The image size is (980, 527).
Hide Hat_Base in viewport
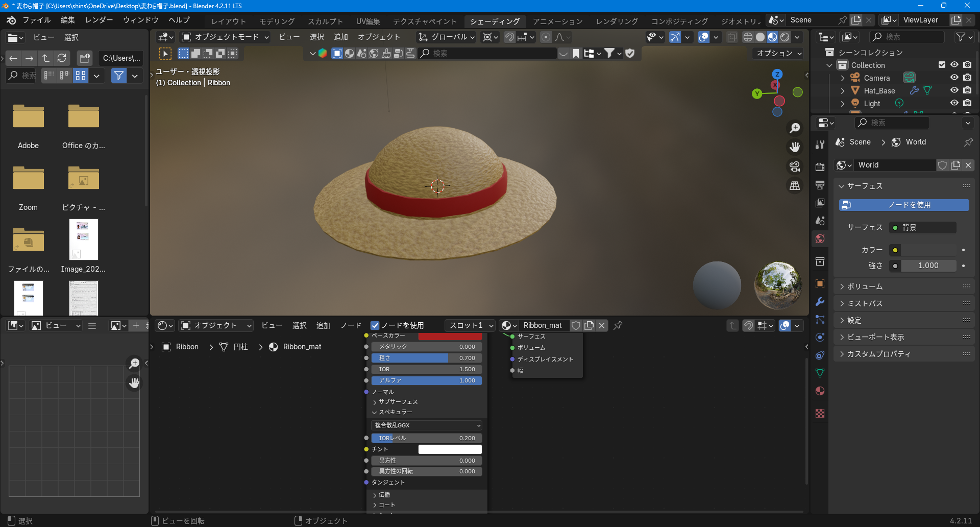(x=954, y=90)
